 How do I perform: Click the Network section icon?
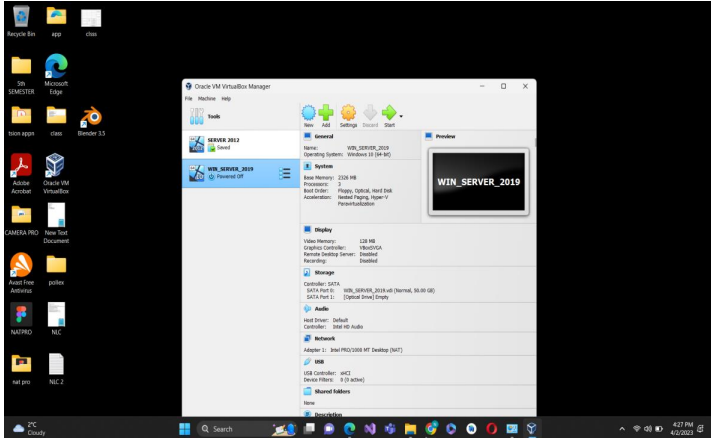click(x=307, y=338)
